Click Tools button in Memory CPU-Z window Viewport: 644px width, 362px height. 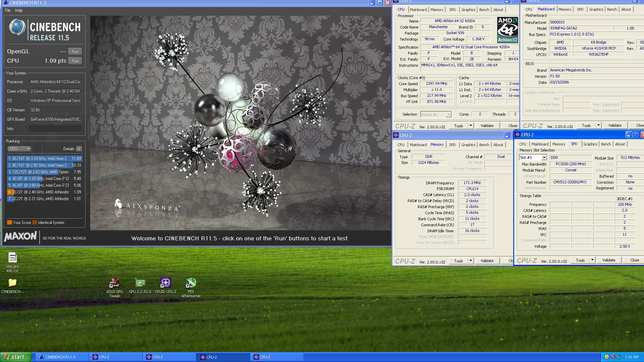pyautogui.click(x=459, y=261)
